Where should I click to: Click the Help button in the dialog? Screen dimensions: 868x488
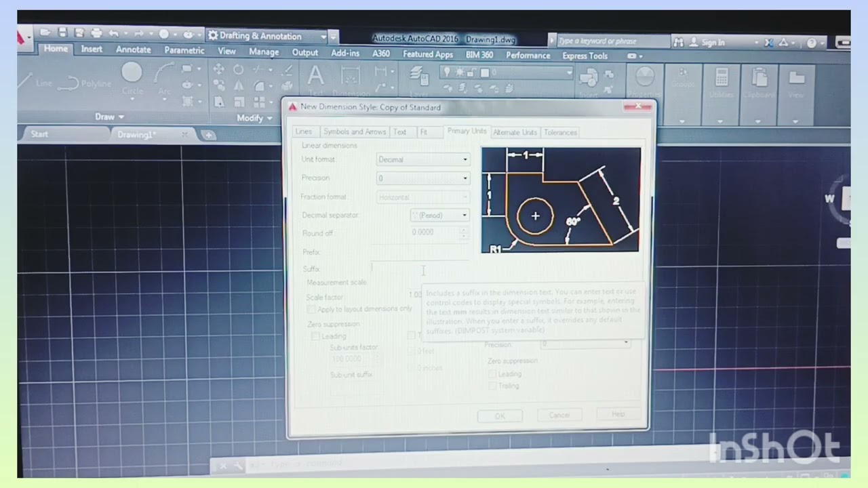point(618,413)
